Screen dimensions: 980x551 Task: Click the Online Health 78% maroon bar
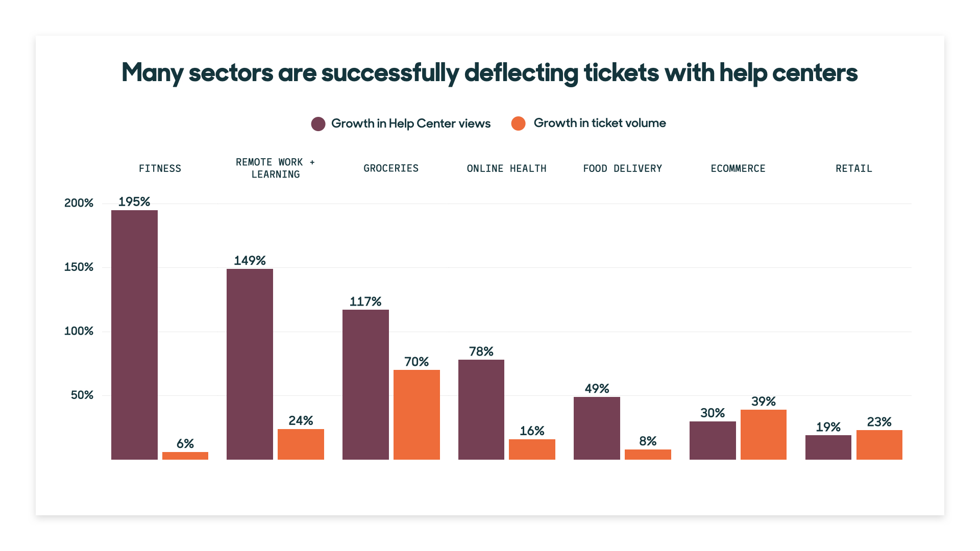coord(481,409)
